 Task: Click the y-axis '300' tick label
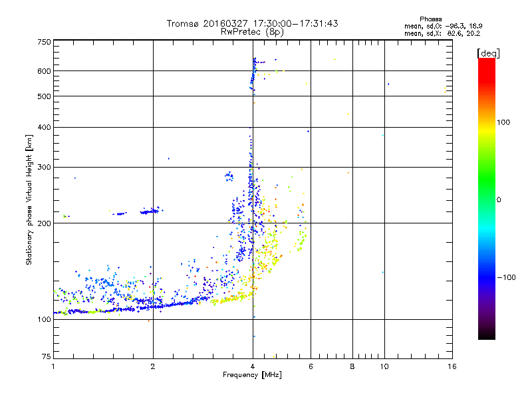tap(44, 167)
